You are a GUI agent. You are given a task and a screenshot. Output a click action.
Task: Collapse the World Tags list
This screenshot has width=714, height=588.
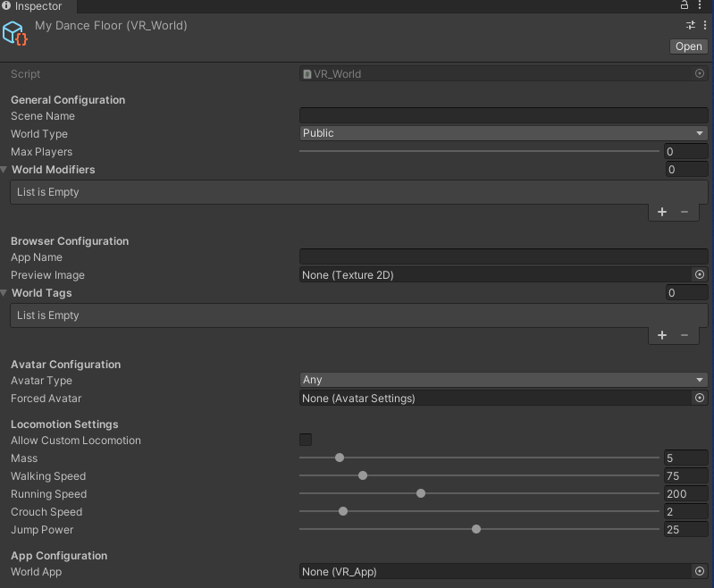click(5, 293)
